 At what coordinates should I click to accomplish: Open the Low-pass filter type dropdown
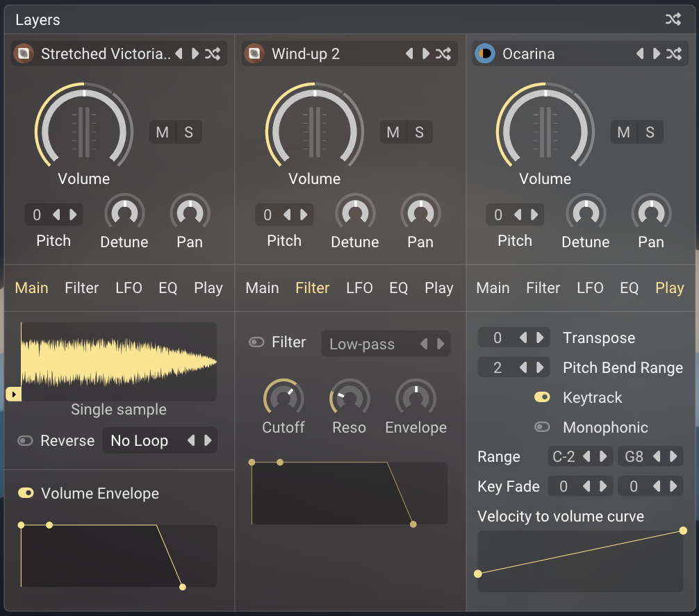click(x=361, y=344)
